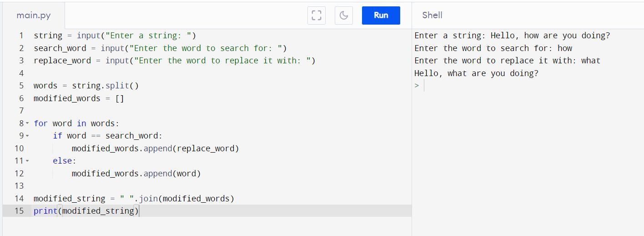Click the modified_string join statement on line 14
Screen dimensions: 644x236
(134, 199)
